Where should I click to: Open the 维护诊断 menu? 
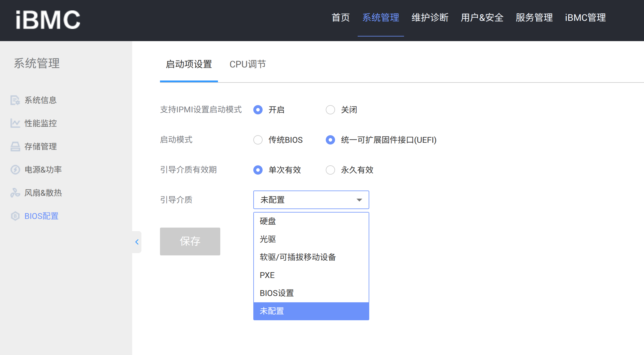tap(430, 18)
